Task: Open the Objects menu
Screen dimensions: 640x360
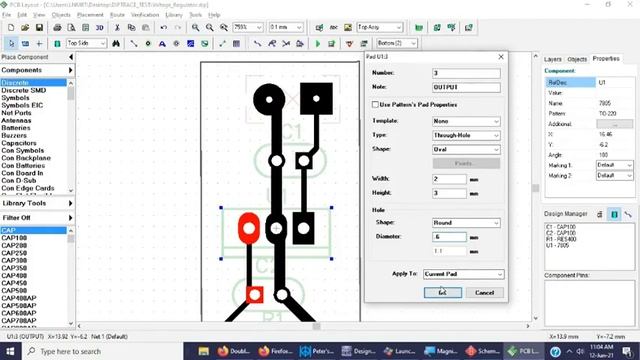Action: coord(61,15)
